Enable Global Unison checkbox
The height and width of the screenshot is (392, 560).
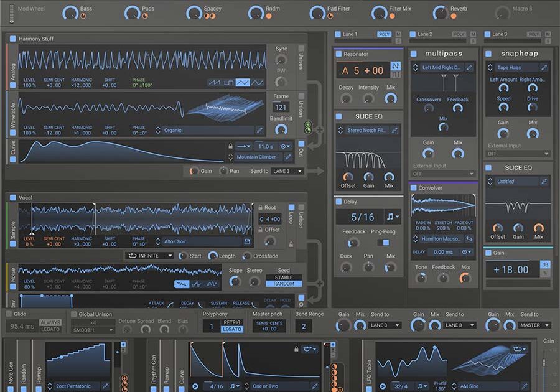tap(74, 314)
